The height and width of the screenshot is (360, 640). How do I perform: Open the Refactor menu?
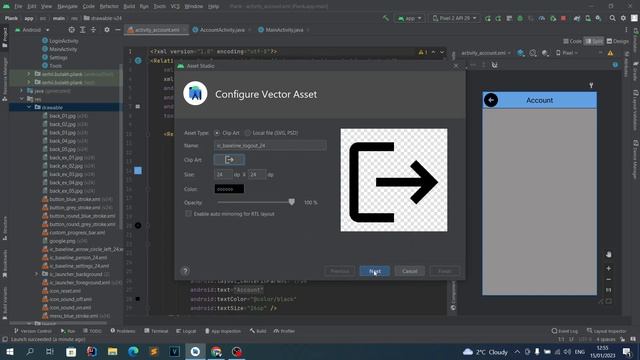pyautogui.click(x=109, y=7)
